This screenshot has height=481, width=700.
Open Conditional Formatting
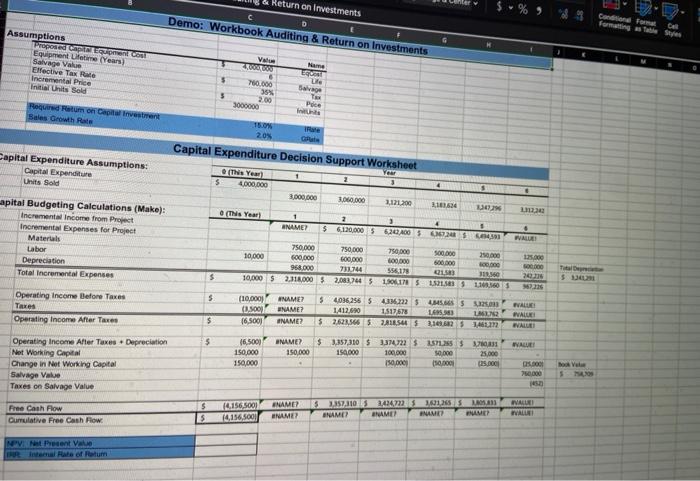click(x=613, y=15)
